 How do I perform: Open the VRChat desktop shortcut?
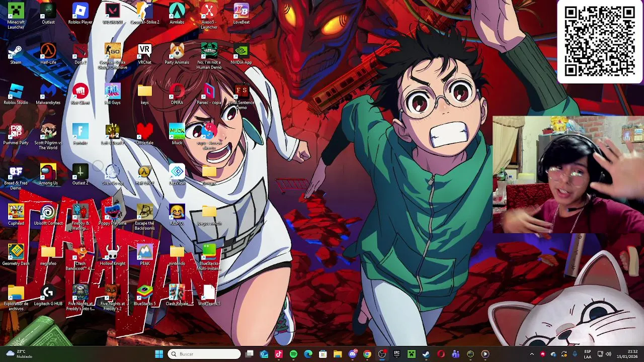[x=145, y=54]
